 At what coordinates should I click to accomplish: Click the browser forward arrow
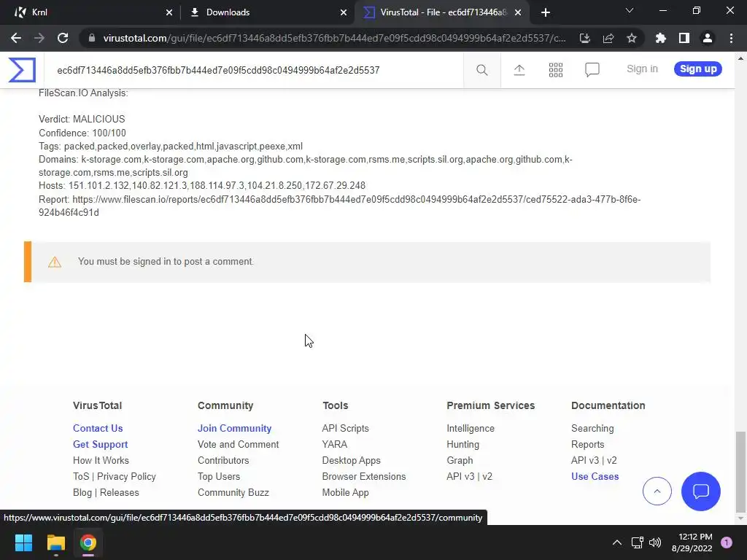pyautogui.click(x=39, y=38)
